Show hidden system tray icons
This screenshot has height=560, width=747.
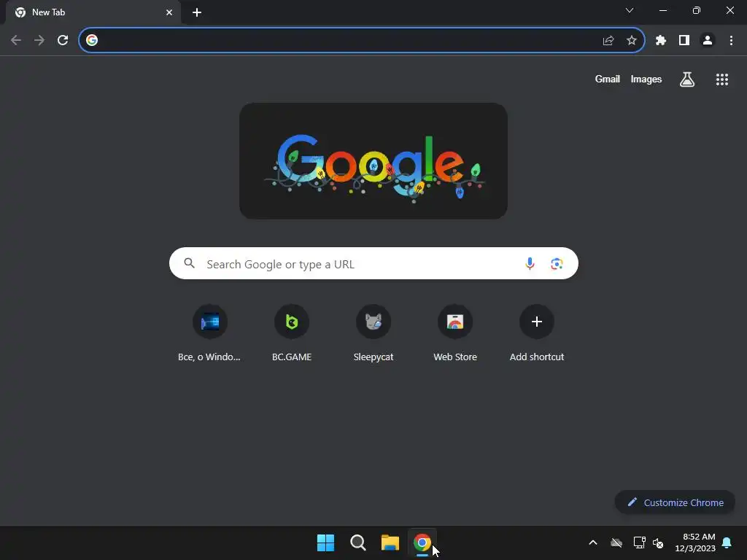[593, 542]
